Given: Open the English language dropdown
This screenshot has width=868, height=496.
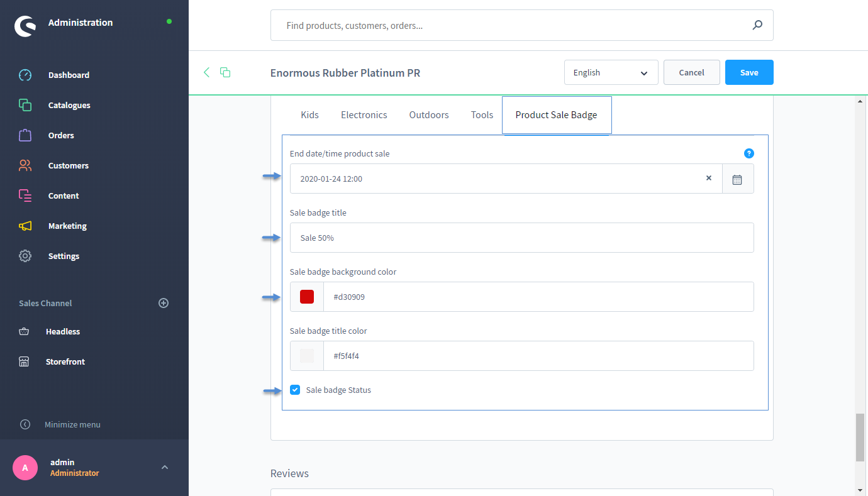Looking at the screenshot, I should coord(611,72).
